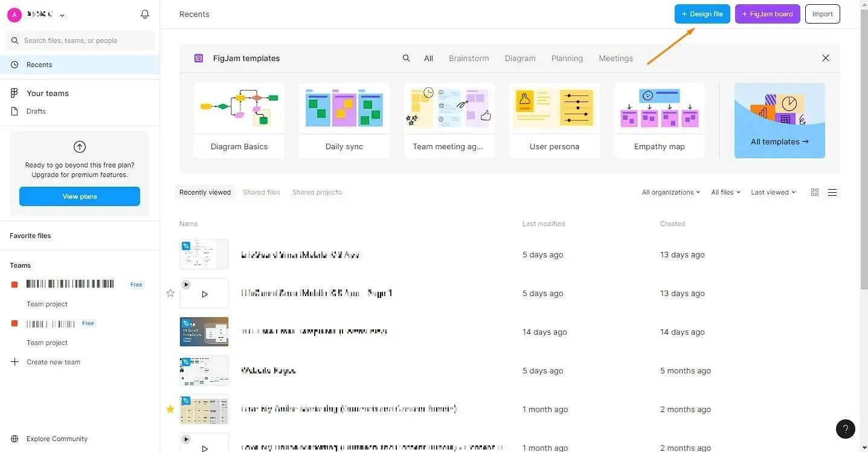Browse All templates card
Viewport: 868px width, 452px height.
click(780, 120)
